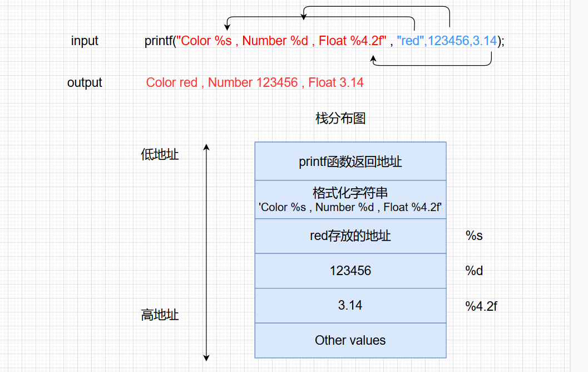Select the 3.14 stack cell
The width and height of the screenshot is (588, 372).
[350, 305]
